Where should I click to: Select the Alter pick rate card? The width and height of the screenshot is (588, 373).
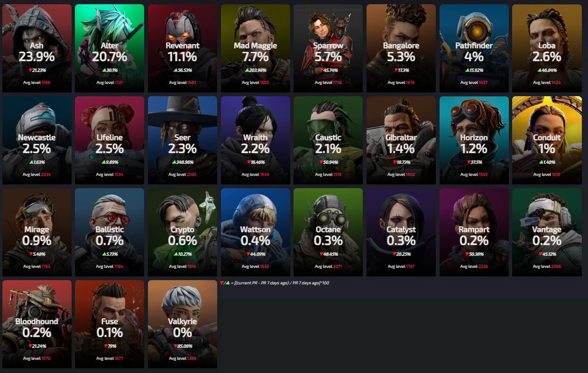point(109,49)
